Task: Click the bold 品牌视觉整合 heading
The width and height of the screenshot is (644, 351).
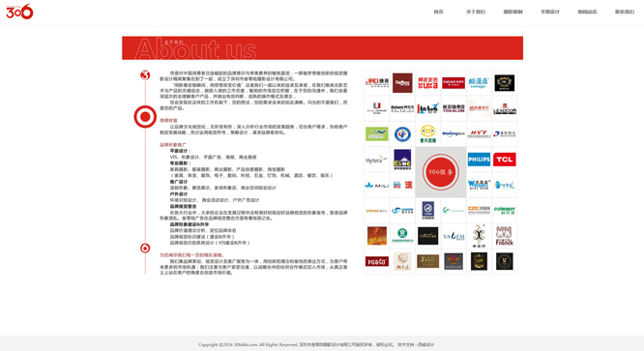Action: pyautogui.click(x=183, y=206)
